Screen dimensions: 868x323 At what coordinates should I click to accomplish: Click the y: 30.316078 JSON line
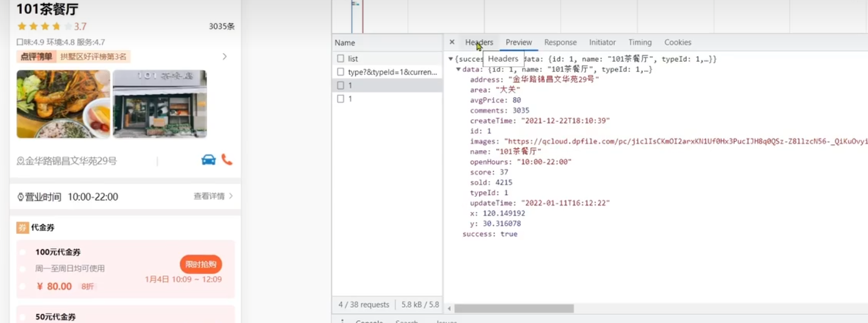(496, 223)
